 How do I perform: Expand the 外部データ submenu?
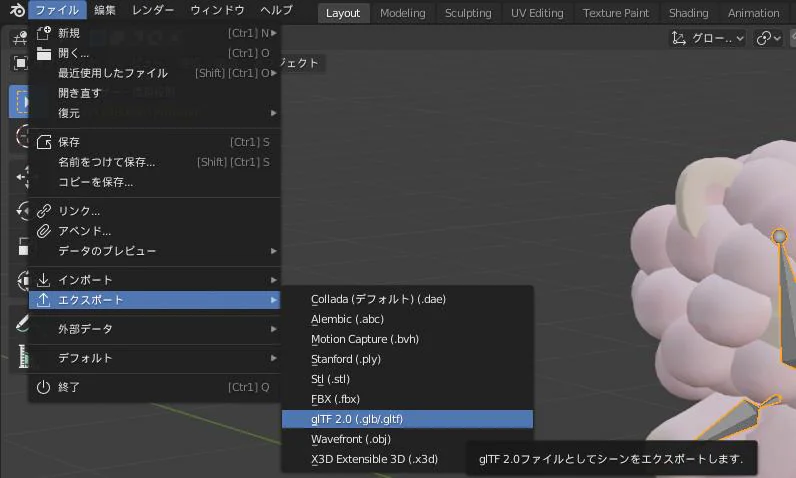[155, 329]
